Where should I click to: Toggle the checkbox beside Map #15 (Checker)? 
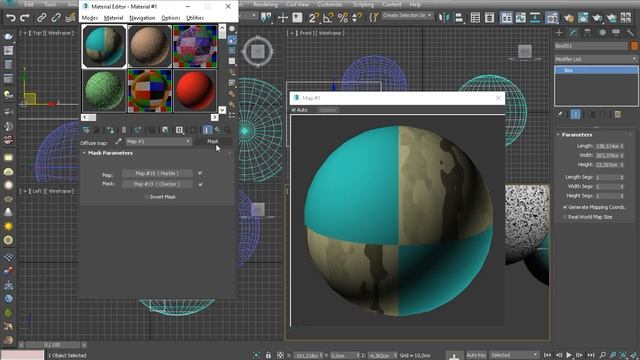pyautogui.click(x=200, y=184)
